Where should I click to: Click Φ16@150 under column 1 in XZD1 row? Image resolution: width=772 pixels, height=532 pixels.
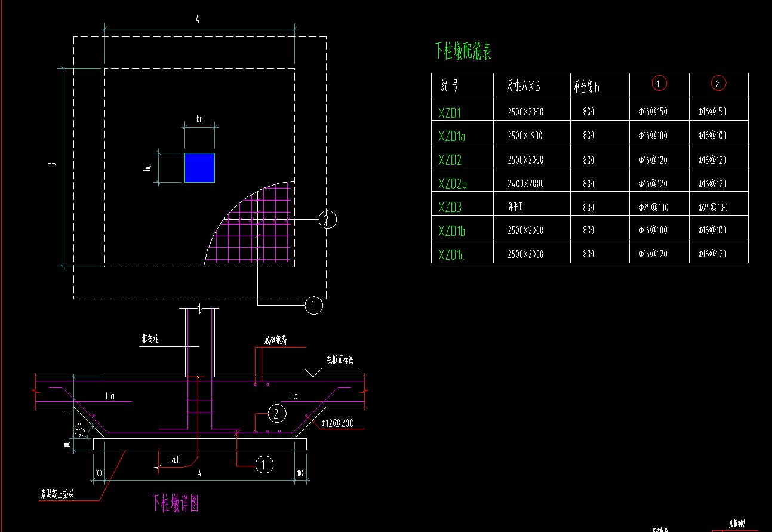tap(653, 112)
